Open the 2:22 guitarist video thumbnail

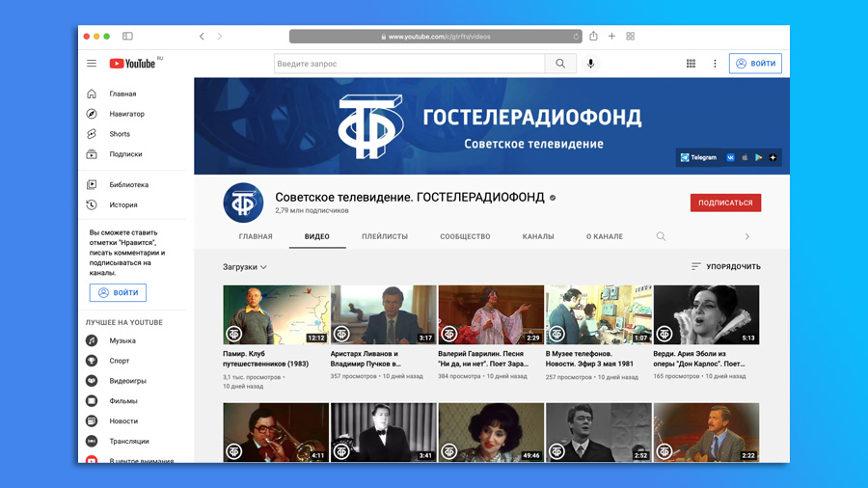[x=706, y=432]
